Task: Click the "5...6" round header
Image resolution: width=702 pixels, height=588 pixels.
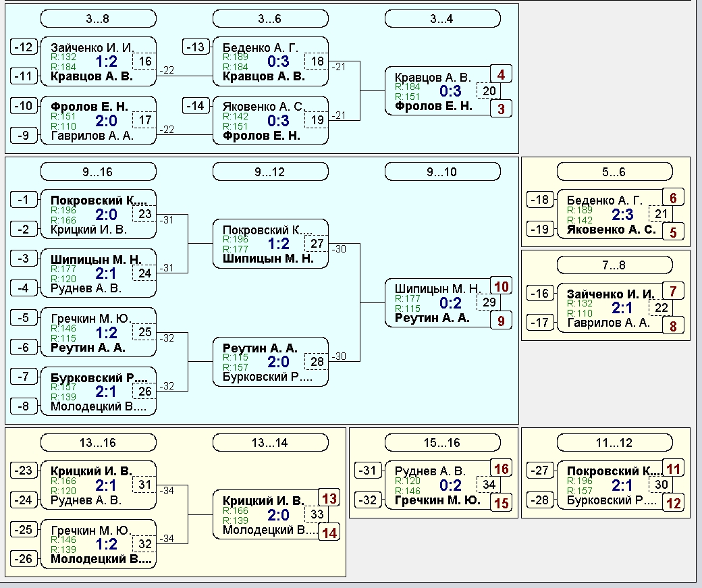Action: [614, 172]
